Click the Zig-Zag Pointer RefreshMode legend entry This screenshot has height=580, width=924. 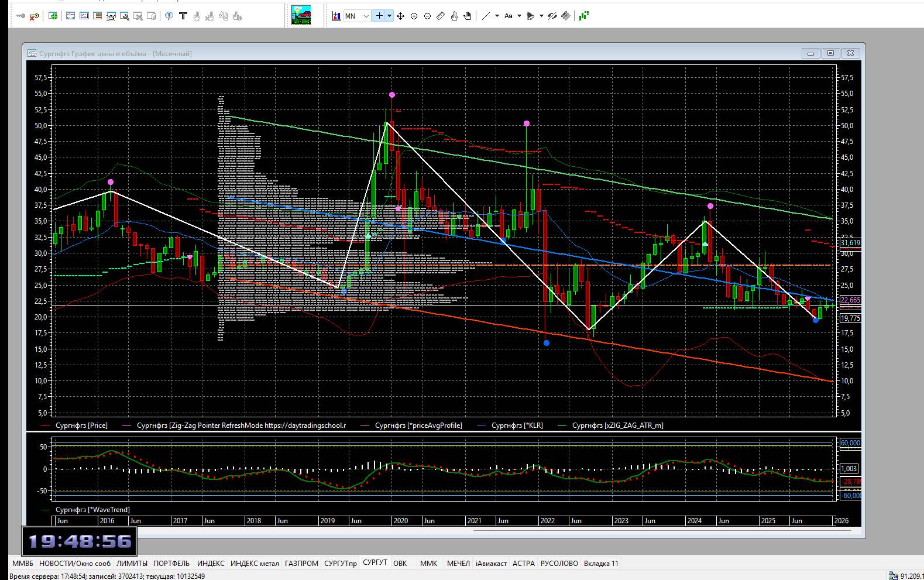coord(241,425)
